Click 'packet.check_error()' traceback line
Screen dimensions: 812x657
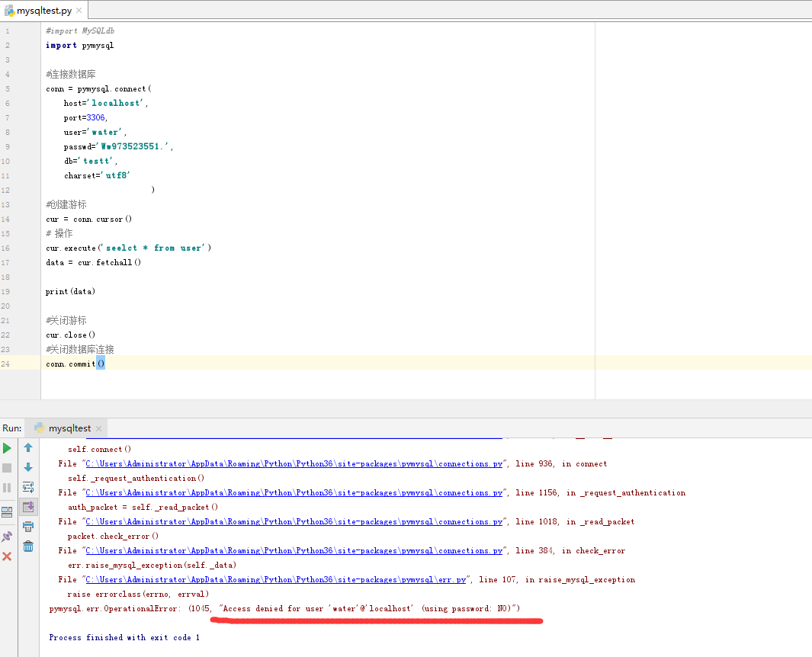(114, 537)
